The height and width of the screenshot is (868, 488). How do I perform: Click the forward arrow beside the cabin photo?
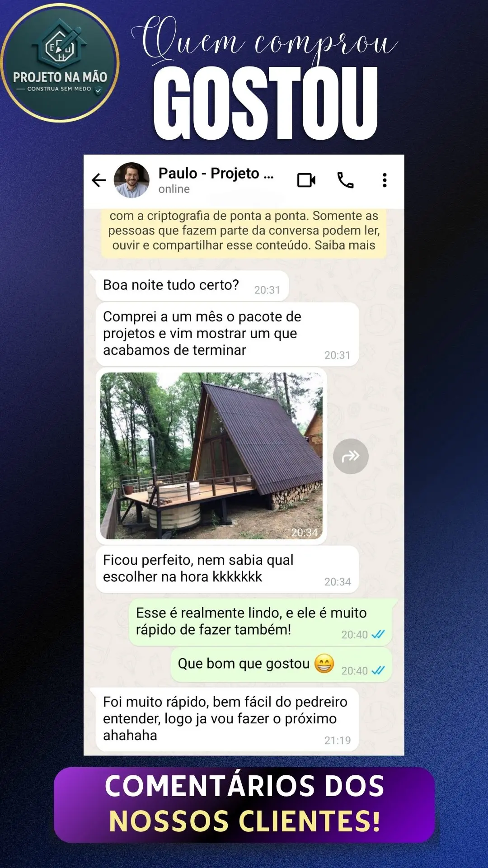point(351,456)
